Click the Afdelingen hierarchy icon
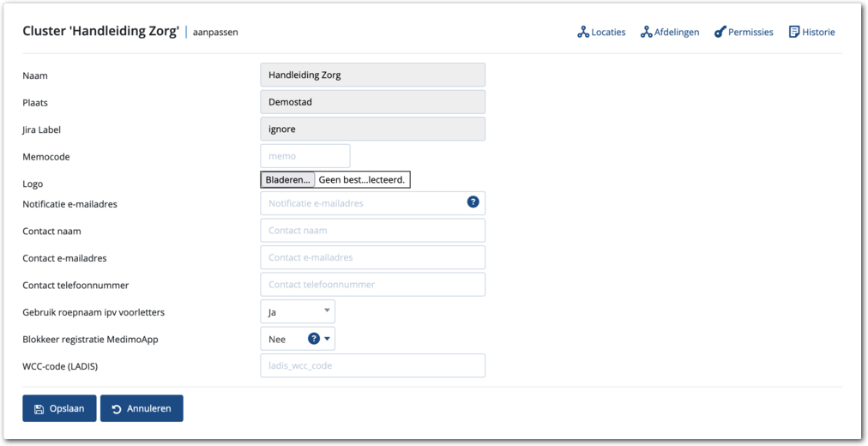This screenshot has height=446, width=868. [x=647, y=33]
